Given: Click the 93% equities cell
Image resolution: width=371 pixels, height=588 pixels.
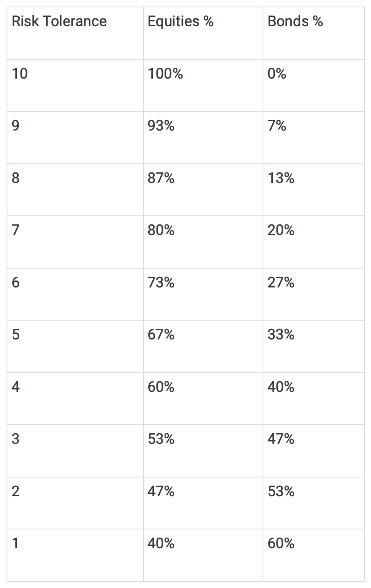Looking at the screenshot, I should (203, 138).
